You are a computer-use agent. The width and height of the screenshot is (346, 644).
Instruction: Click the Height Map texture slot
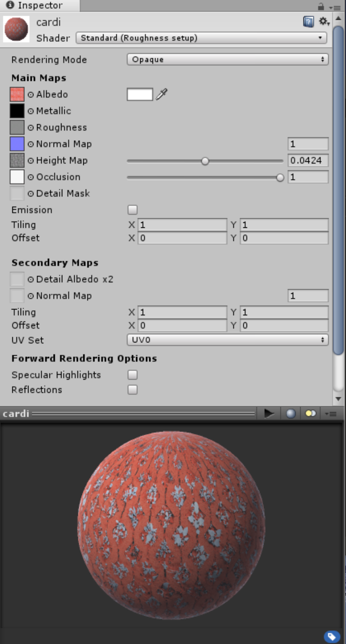17,160
